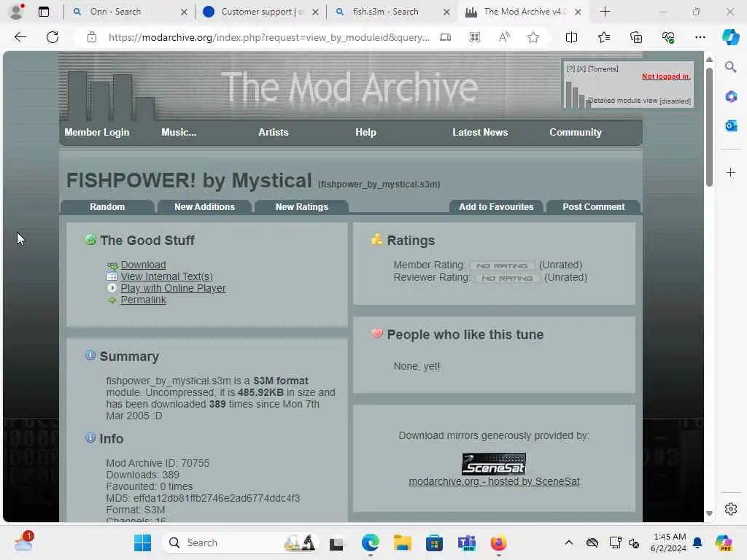Click the page vertical scrollbar thumb
Screen dimensions: 747x560
(709, 127)
